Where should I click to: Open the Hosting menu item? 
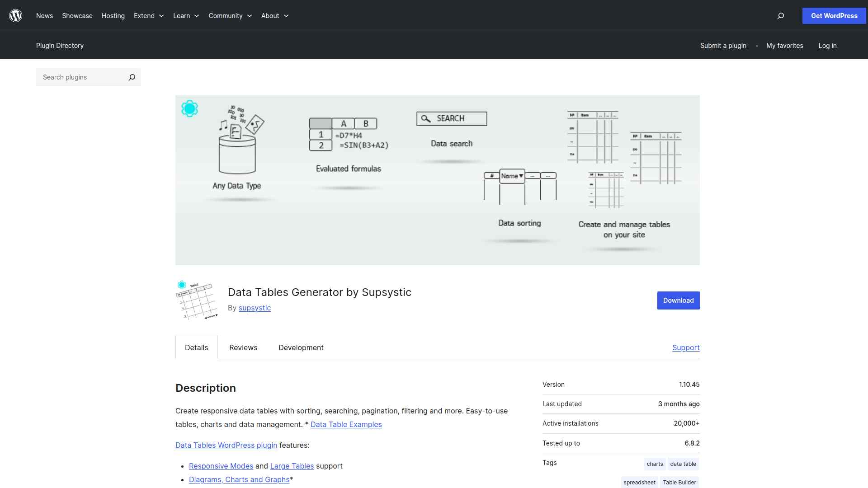[x=113, y=16]
